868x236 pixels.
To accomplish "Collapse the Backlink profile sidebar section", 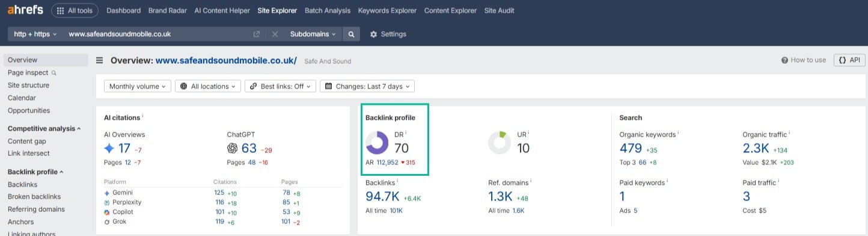I will 35,172.
